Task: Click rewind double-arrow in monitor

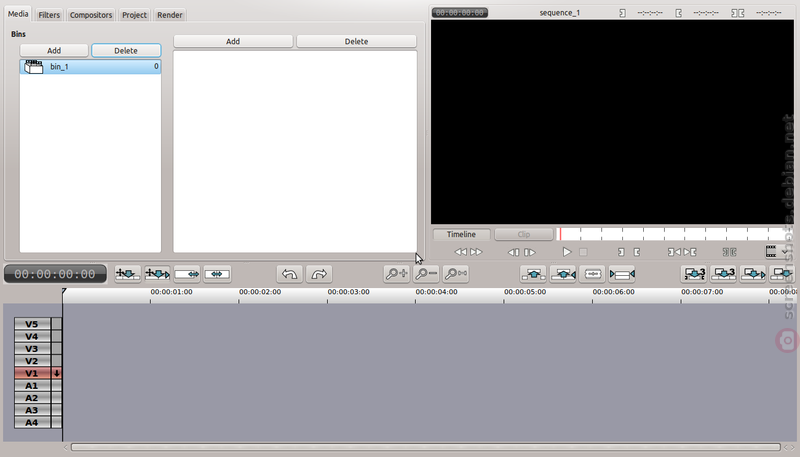Action: point(461,252)
